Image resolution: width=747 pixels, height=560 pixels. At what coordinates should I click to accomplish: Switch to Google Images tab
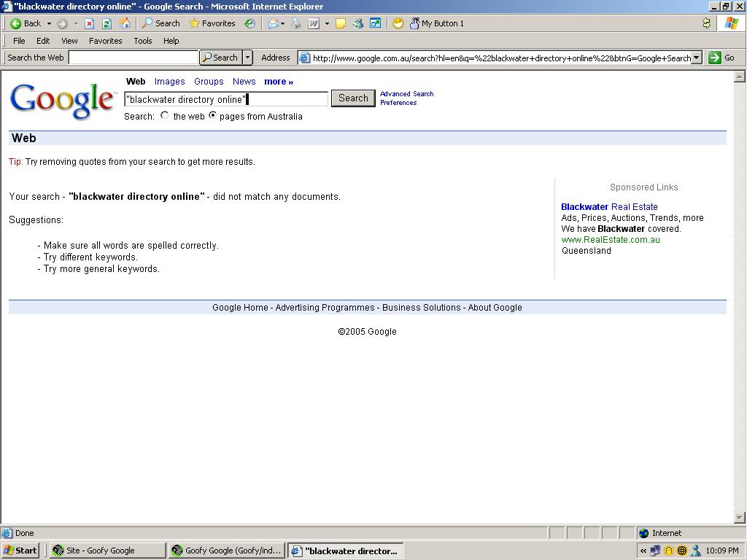point(169,82)
